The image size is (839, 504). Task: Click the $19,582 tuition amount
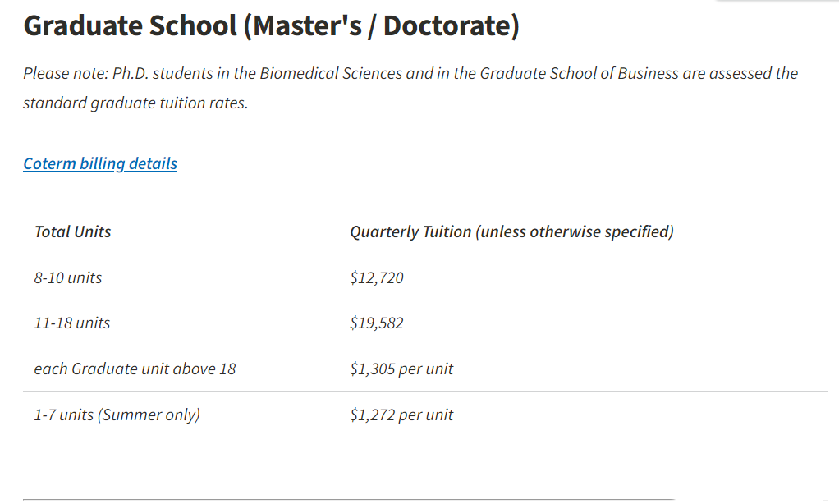coord(377,323)
